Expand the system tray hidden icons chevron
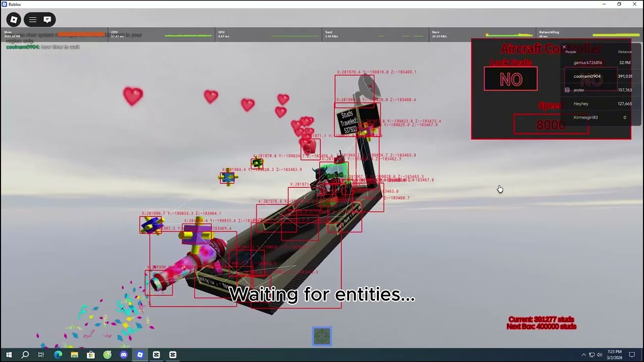Screen dimensions: 644x362 584,355
